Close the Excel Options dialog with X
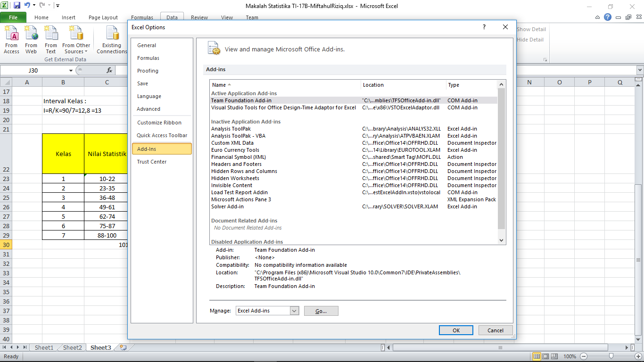The image size is (644, 362). click(x=505, y=27)
